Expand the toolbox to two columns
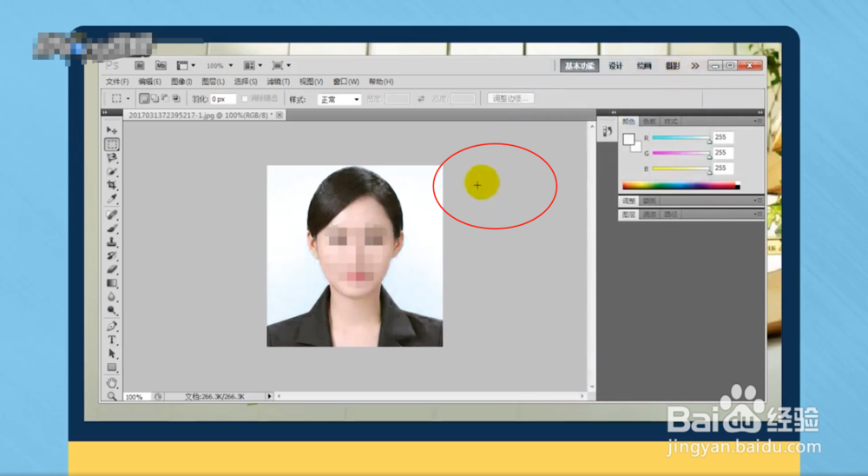868x476 pixels. point(105,113)
